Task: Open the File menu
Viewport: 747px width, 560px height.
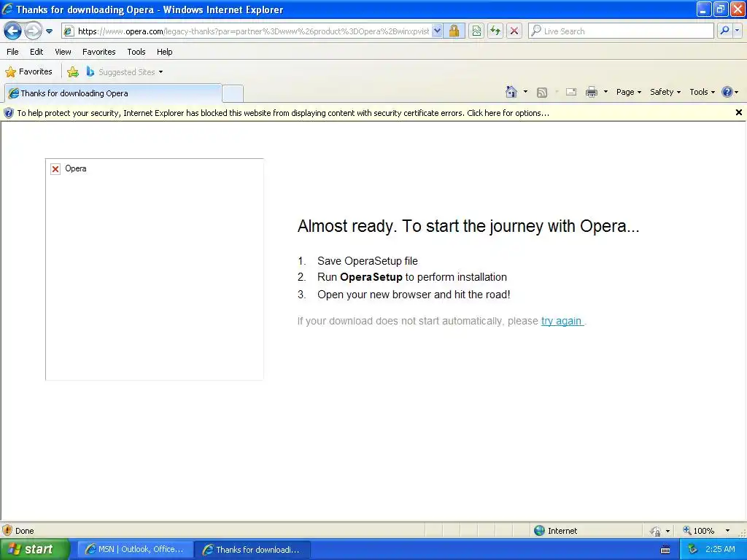Action: click(12, 52)
